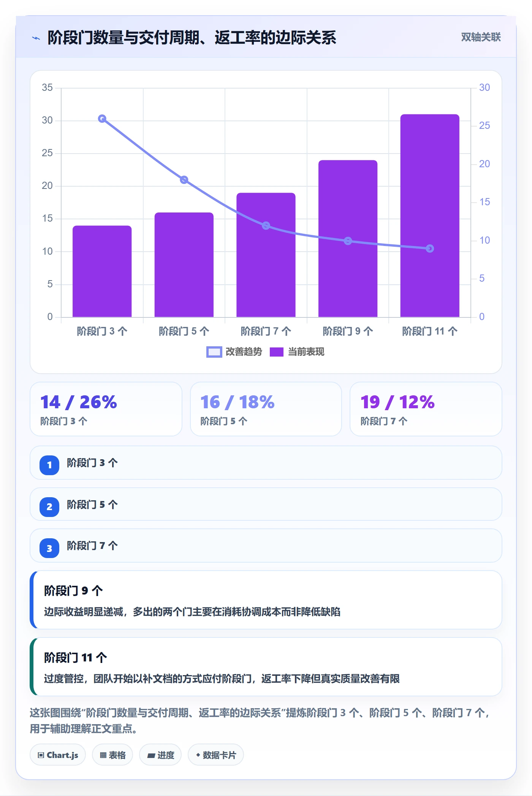Click the x-axis label 阶段门 9 个
Image resolution: width=532 pixels, height=796 pixels.
348,331
